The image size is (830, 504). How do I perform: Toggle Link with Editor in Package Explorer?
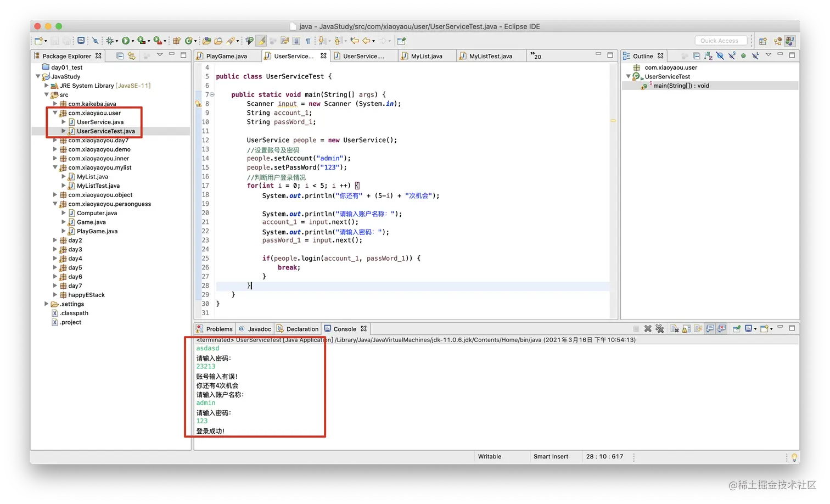132,55
